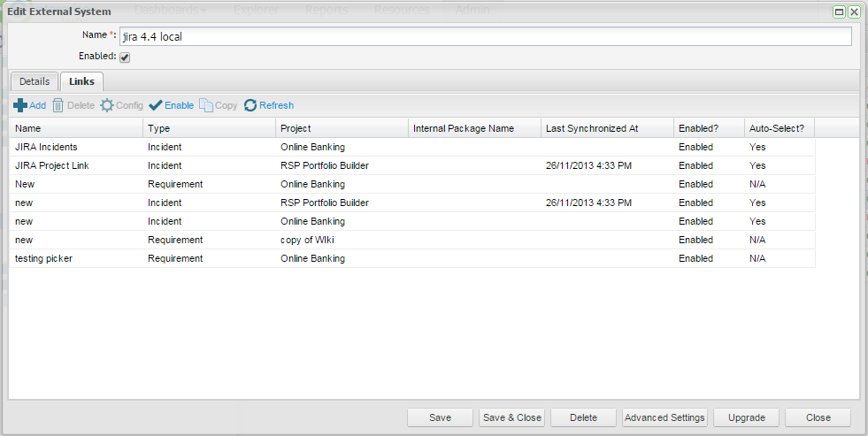Click the Save & Close button
The height and width of the screenshot is (436, 868).
pyautogui.click(x=511, y=417)
